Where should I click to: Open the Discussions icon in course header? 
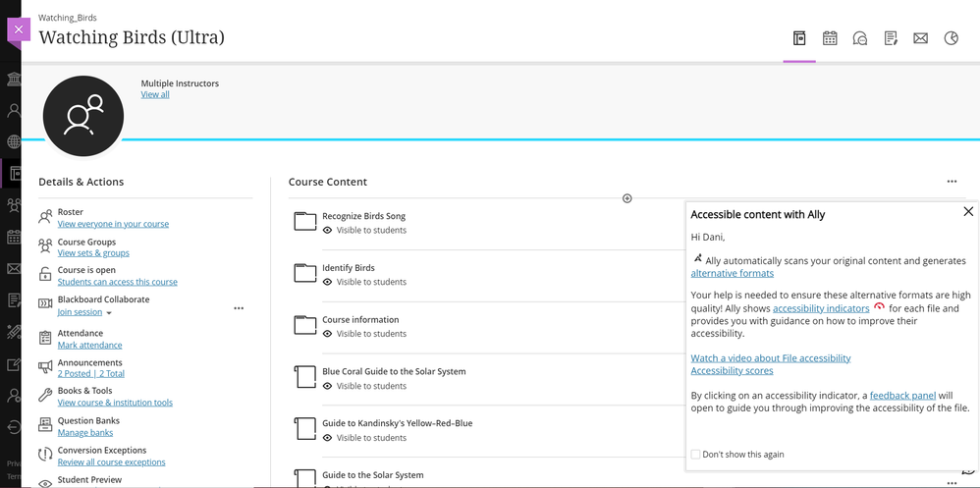click(860, 38)
